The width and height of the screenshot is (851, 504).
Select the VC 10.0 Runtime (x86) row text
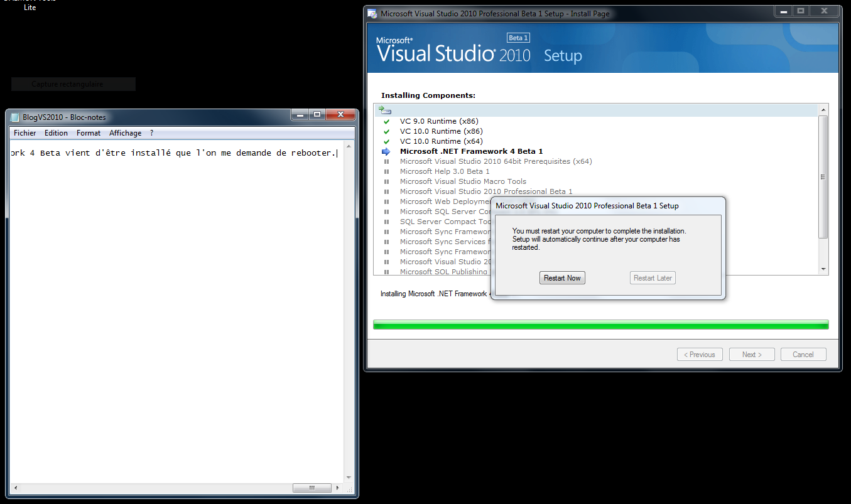click(x=441, y=131)
